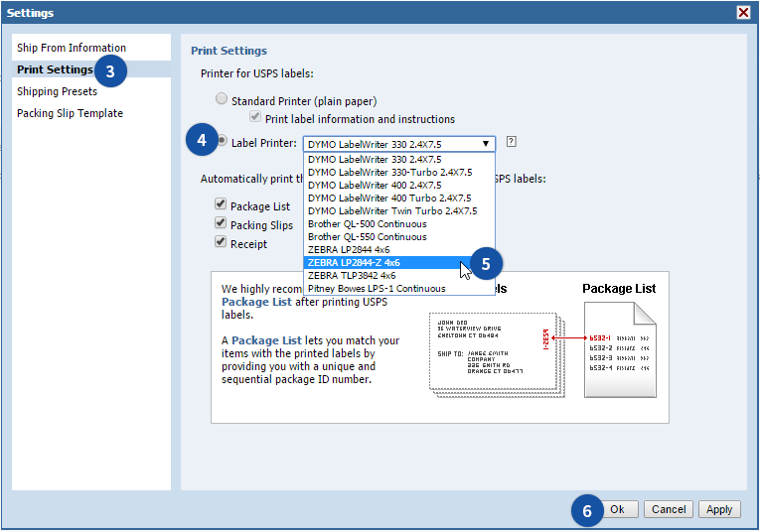Viewport: 760px width, 532px height.
Task: Select the Label Printer radio button
Action: (x=222, y=140)
